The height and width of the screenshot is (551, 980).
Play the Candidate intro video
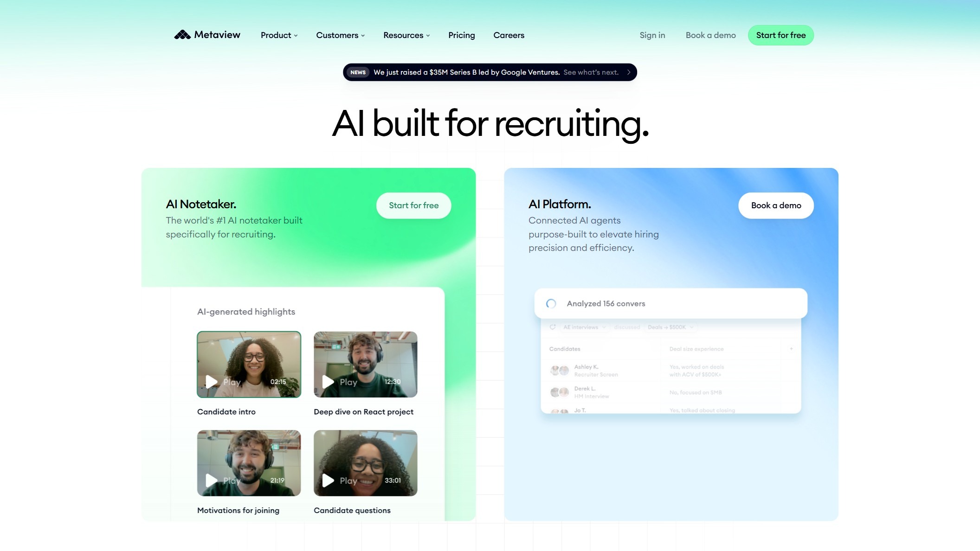point(212,382)
